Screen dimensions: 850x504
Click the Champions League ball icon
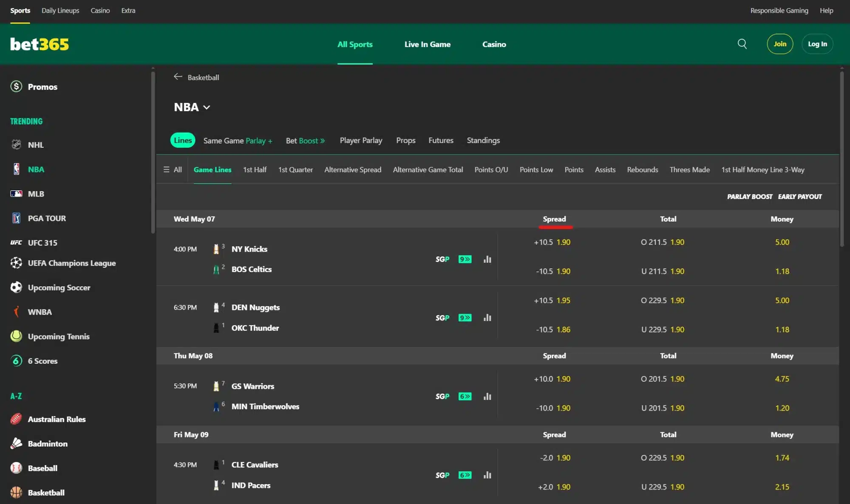click(x=16, y=263)
